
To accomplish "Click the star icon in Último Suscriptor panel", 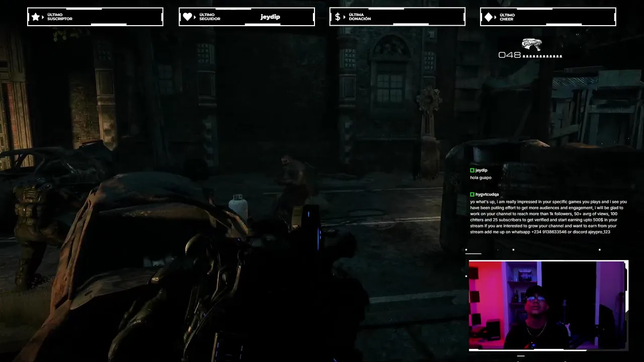I will point(36,17).
